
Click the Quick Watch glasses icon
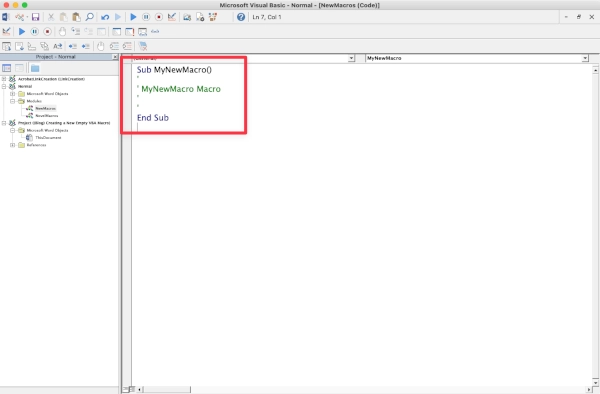pos(155,32)
